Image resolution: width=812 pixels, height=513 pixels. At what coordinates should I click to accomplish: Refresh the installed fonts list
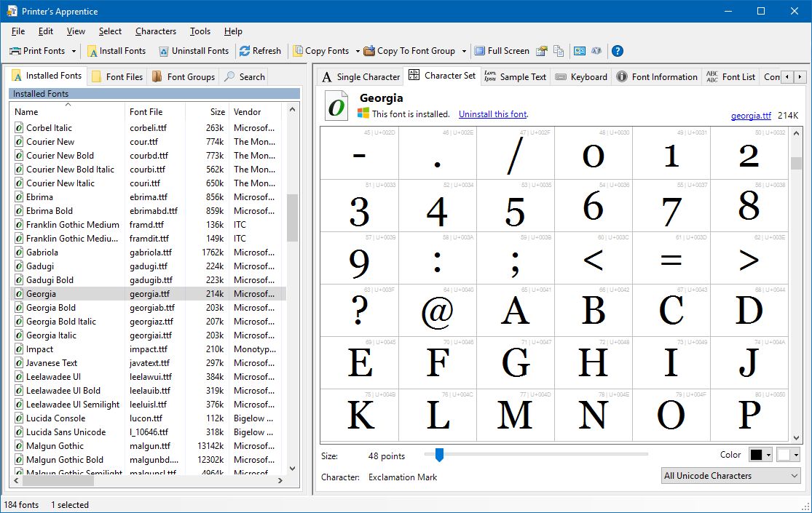pyautogui.click(x=261, y=50)
